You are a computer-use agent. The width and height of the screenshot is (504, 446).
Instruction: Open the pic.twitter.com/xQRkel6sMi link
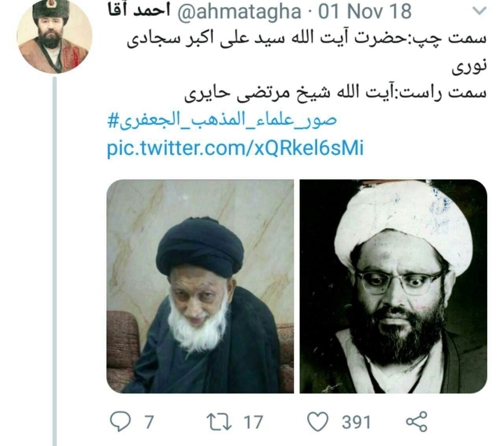[x=235, y=149]
